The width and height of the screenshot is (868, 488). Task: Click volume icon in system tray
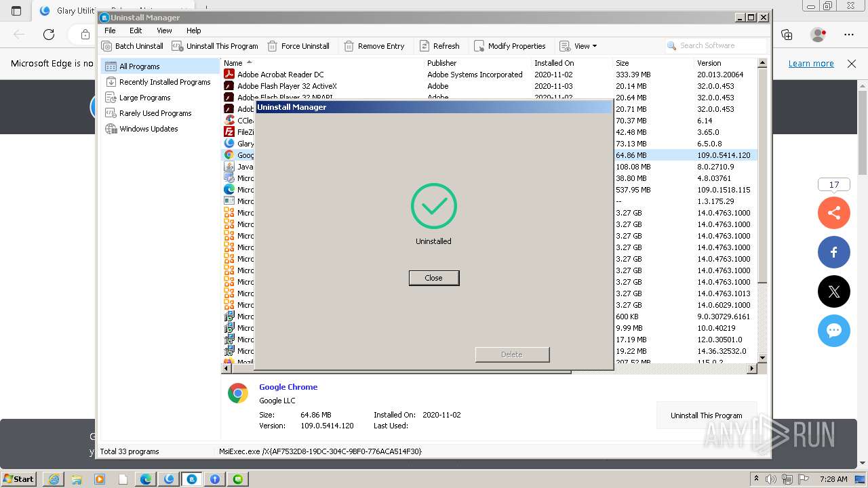[x=771, y=479]
